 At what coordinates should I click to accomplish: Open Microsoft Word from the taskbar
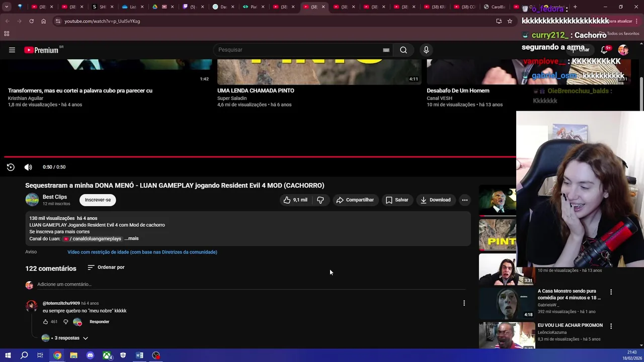(139, 355)
